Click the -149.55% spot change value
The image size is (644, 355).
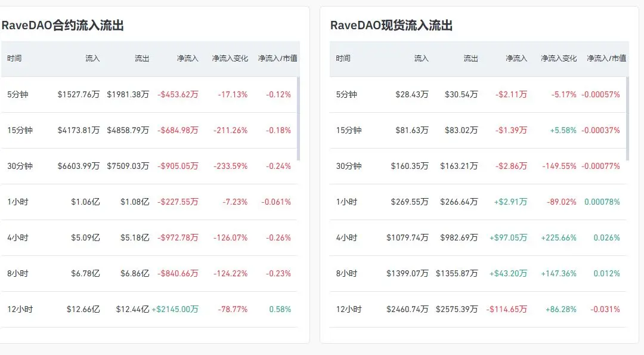559,166
